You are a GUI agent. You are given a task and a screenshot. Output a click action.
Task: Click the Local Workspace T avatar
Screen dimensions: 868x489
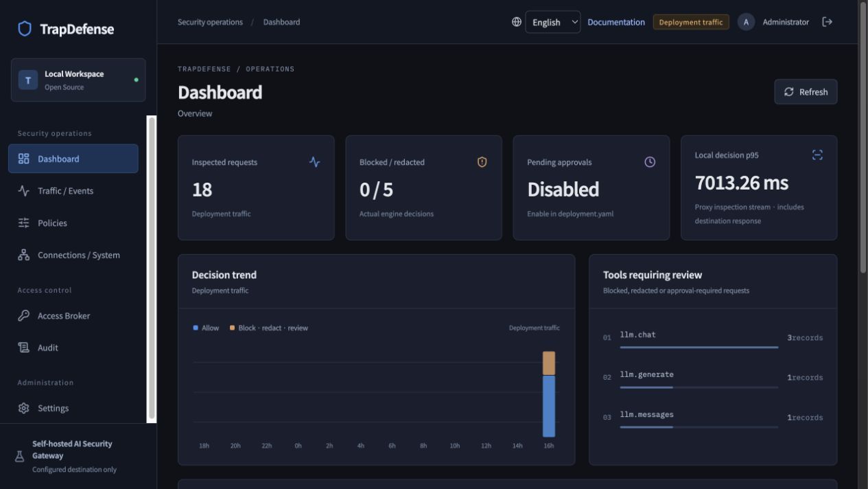click(28, 80)
